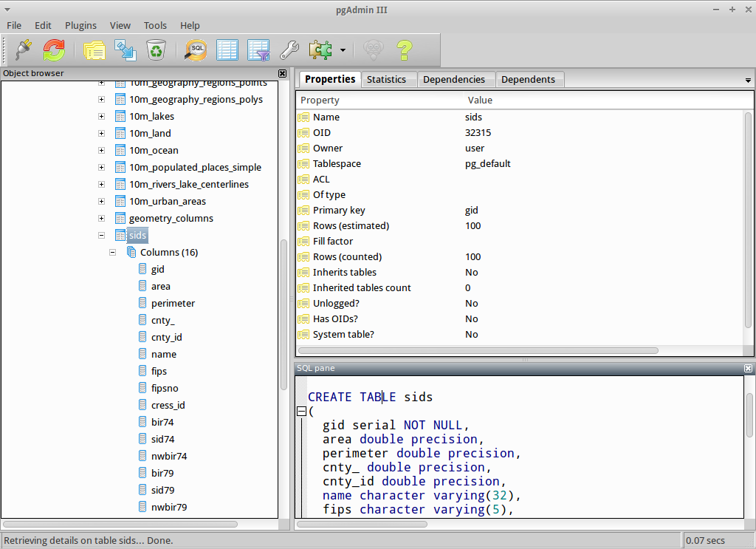Collapse the Columns (16) node

(x=112, y=253)
